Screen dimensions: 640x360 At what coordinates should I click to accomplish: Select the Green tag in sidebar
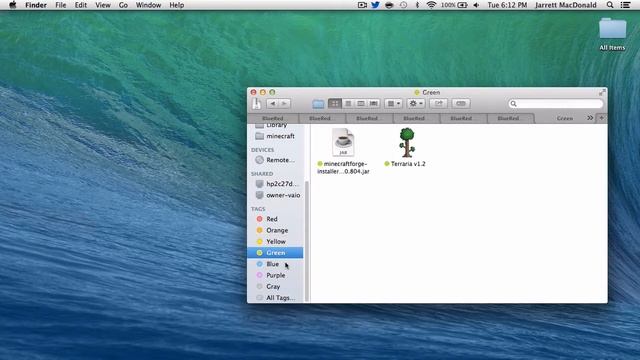276,253
